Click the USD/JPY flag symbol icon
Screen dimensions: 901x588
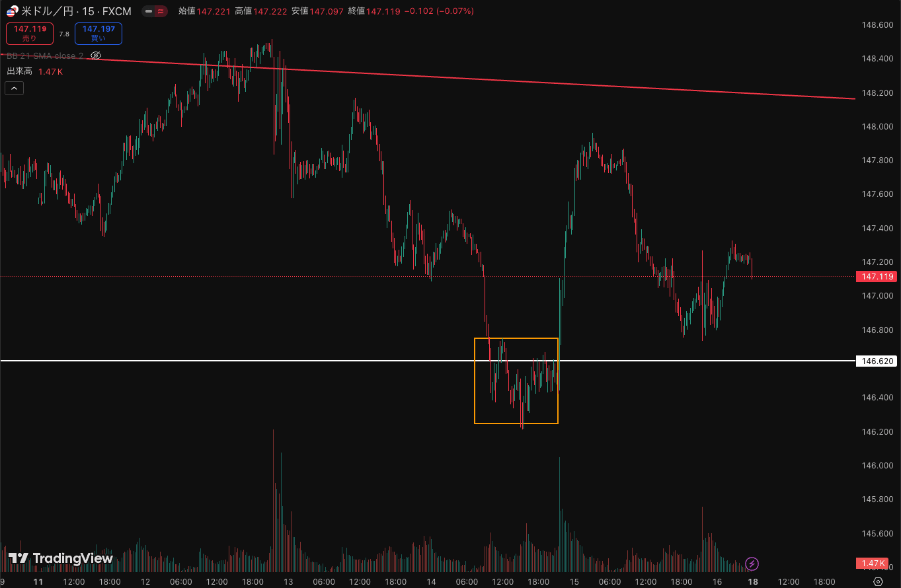click(12, 12)
